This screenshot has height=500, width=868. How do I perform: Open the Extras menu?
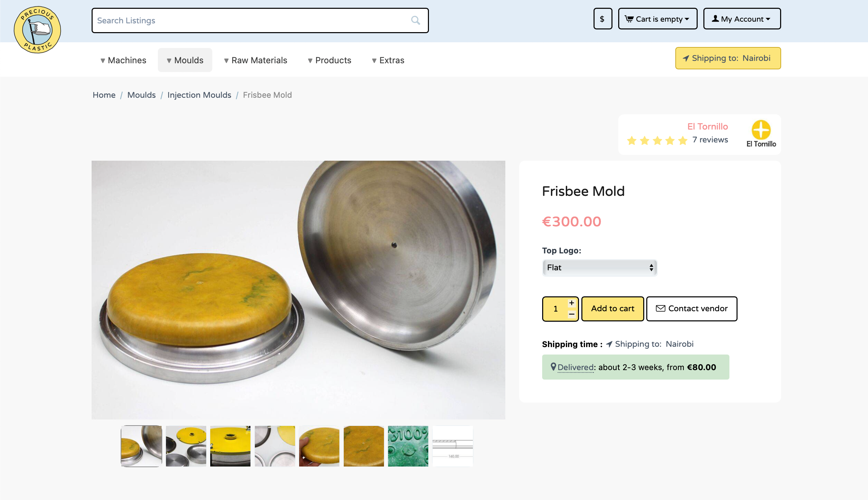[x=388, y=60]
